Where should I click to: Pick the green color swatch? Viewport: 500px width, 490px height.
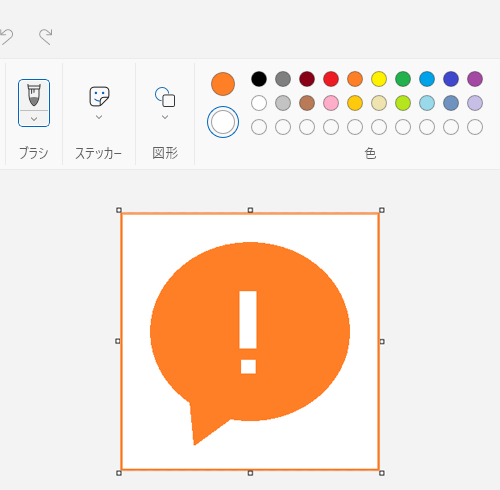[x=403, y=79]
